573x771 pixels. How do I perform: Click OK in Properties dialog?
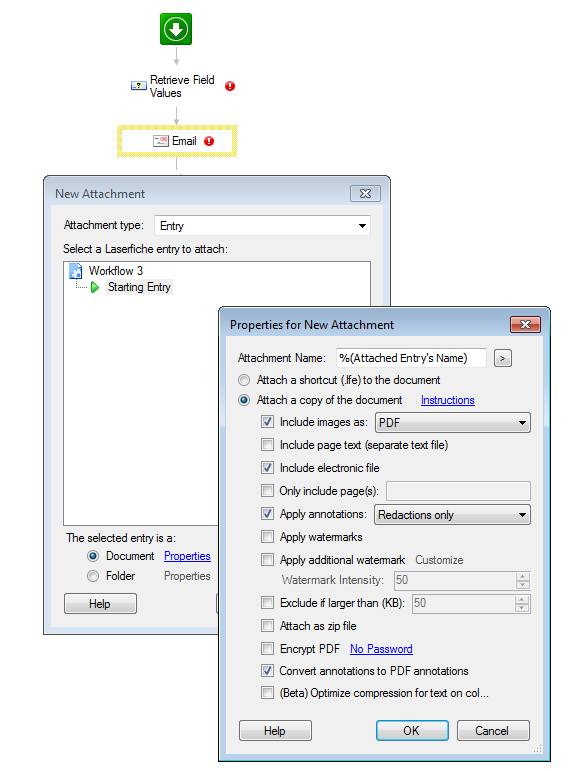click(x=412, y=731)
